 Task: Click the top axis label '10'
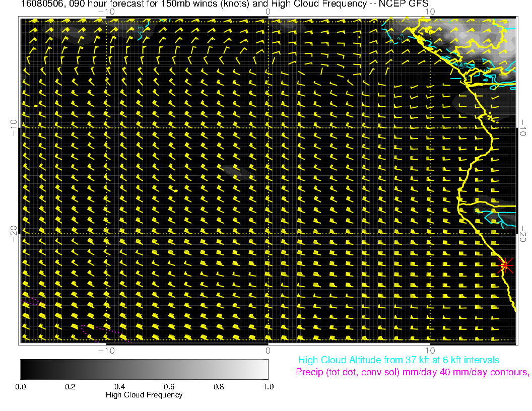(x=430, y=12)
